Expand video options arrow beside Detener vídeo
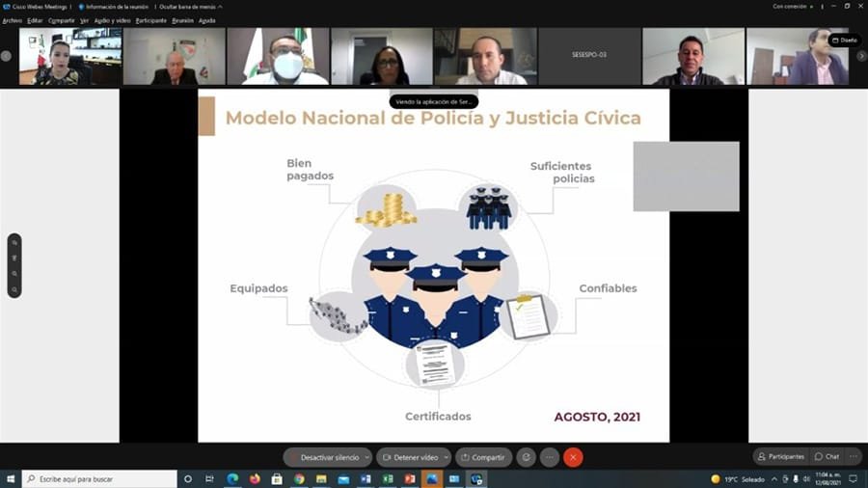Screen dimensions: 868x488 [x=447, y=457]
